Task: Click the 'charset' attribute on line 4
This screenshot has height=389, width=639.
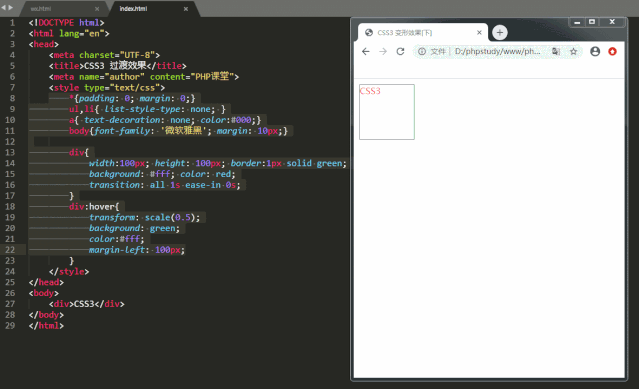Action: 97,55
